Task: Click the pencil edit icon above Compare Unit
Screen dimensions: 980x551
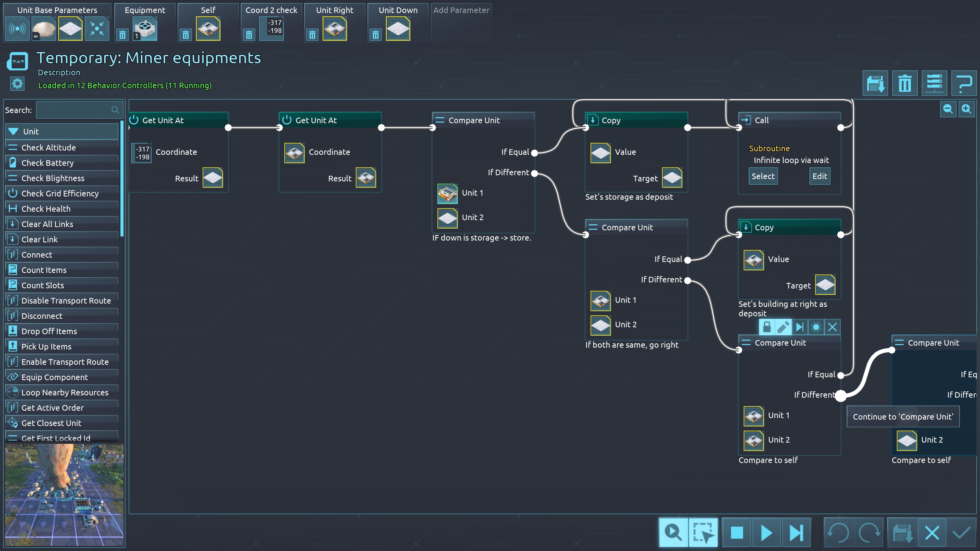Action: coord(783,327)
